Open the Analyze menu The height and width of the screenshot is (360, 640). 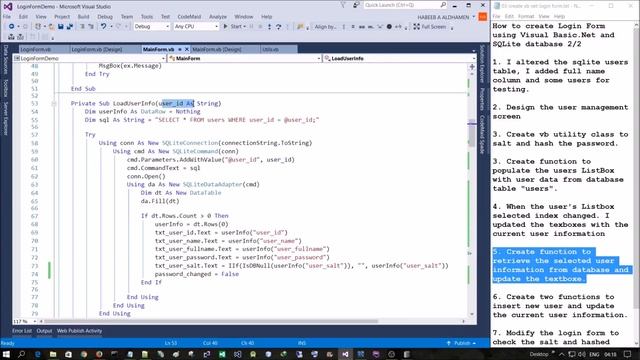pyautogui.click(x=218, y=17)
